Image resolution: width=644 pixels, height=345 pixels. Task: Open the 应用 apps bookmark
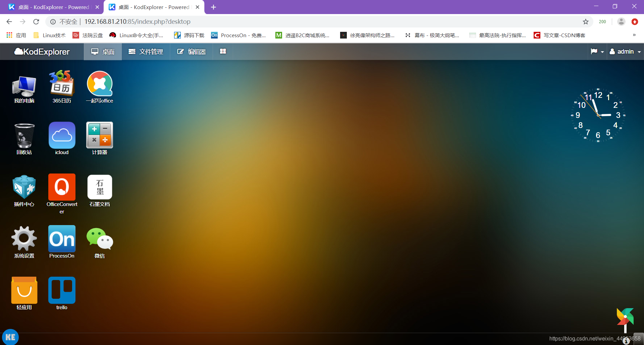tap(16, 35)
